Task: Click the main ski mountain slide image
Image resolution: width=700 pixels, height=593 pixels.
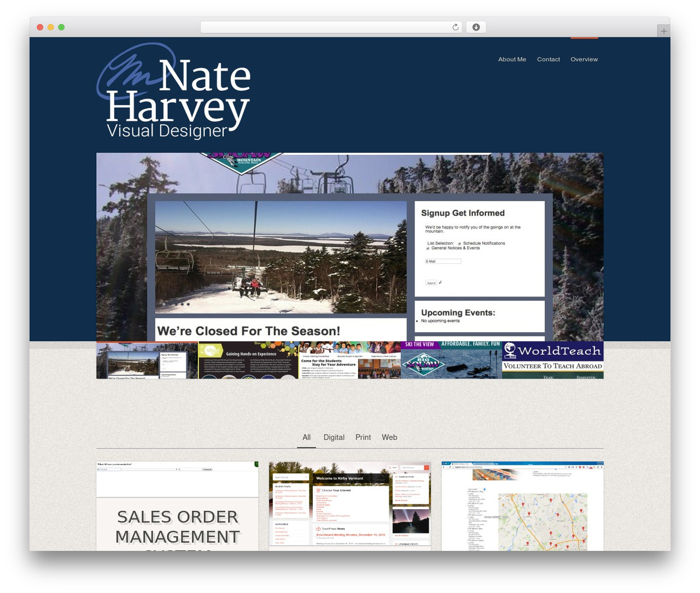Action: pyautogui.click(x=350, y=247)
